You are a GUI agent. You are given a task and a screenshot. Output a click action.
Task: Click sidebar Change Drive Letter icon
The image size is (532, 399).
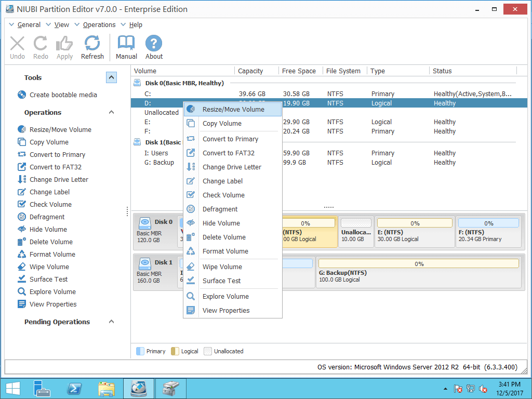(22, 179)
